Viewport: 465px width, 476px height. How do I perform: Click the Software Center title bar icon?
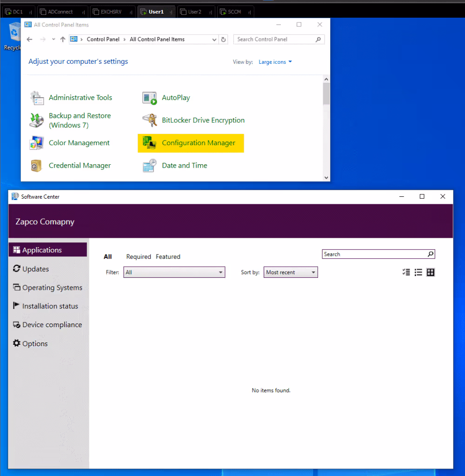pyautogui.click(x=15, y=197)
